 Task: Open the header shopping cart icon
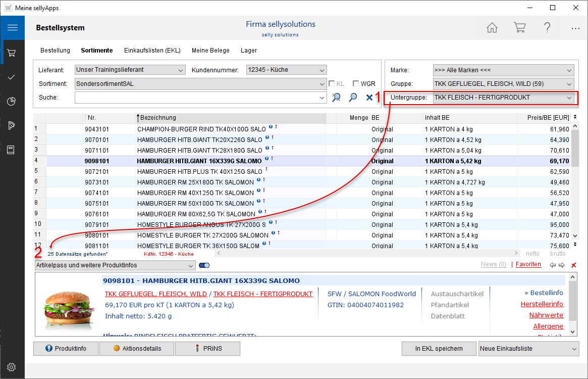pos(519,28)
